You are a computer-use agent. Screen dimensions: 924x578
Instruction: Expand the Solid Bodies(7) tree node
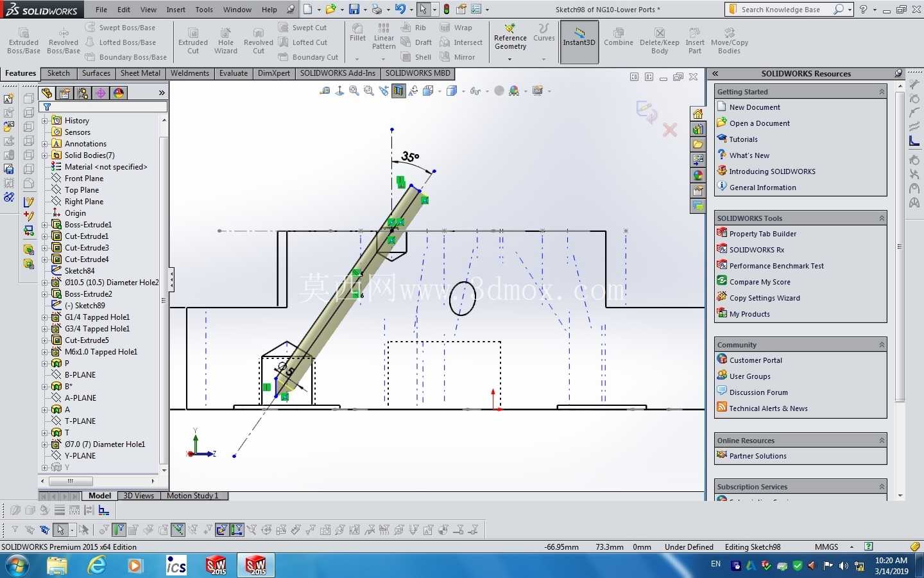[x=45, y=155]
